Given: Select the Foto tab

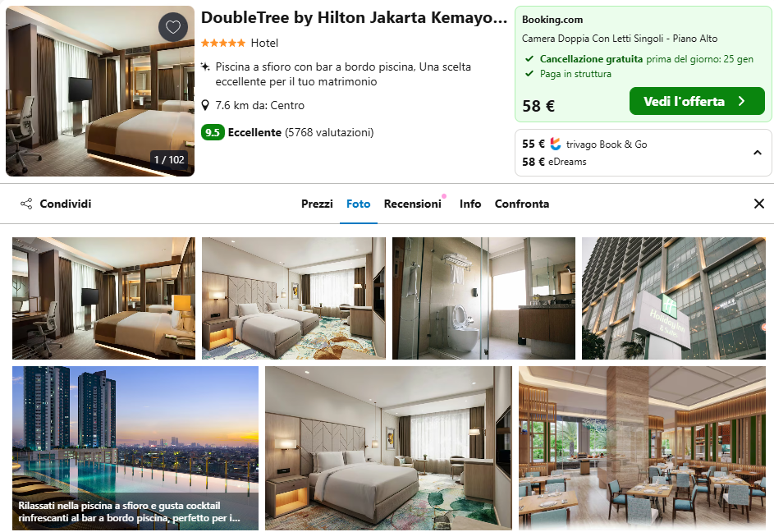Looking at the screenshot, I should tap(359, 204).
